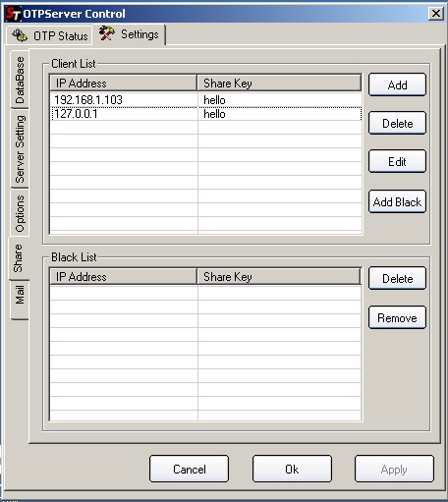The height and width of the screenshot is (502, 448).
Task: Click the Edit button
Action: point(397,161)
